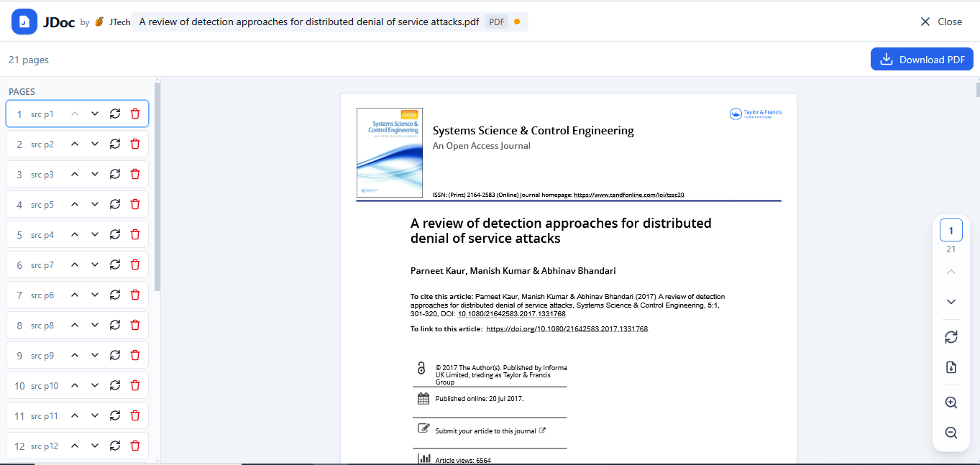This screenshot has height=465, width=980.
Task: Click the Taylor & Francis logo
Action: pos(756,114)
